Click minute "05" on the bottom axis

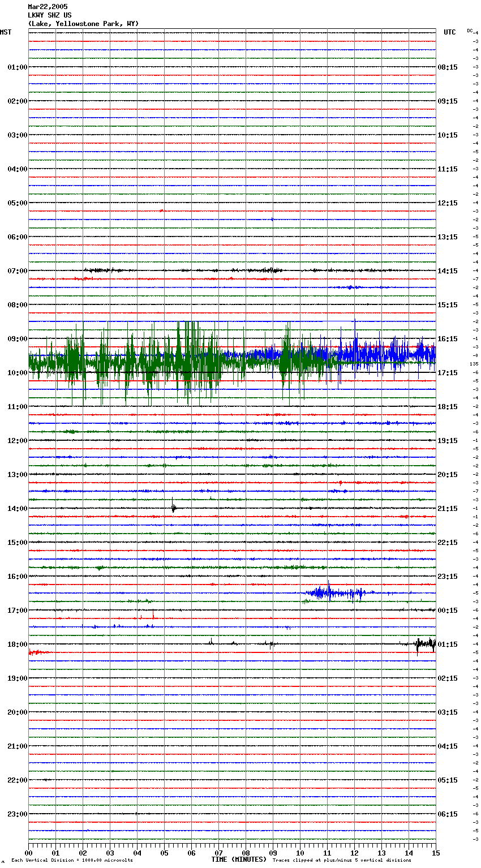(x=164, y=852)
